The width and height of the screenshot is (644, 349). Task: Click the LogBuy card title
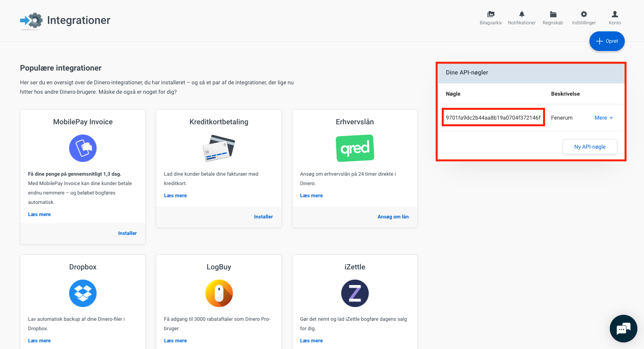pyautogui.click(x=219, y=267)
